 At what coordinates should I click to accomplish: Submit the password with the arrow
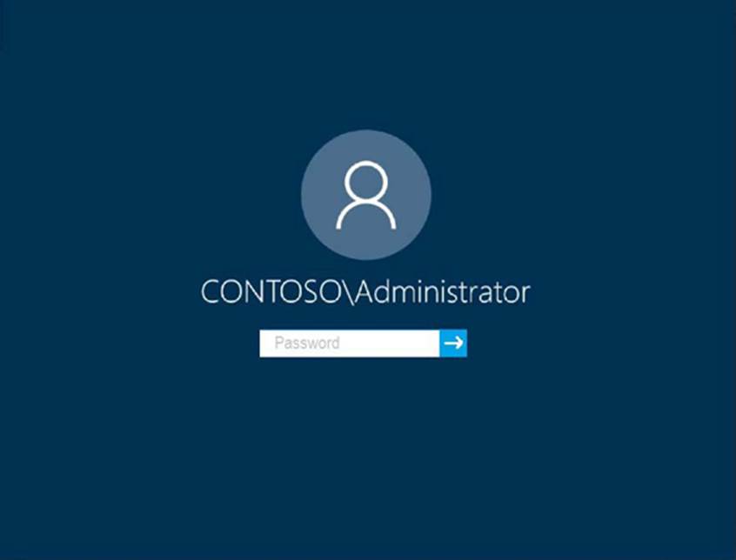tap(453, 343)
